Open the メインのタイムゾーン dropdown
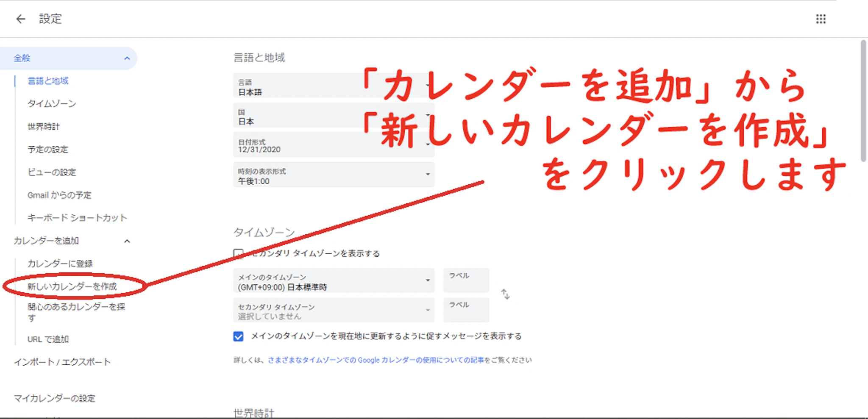 click(428, 281)
